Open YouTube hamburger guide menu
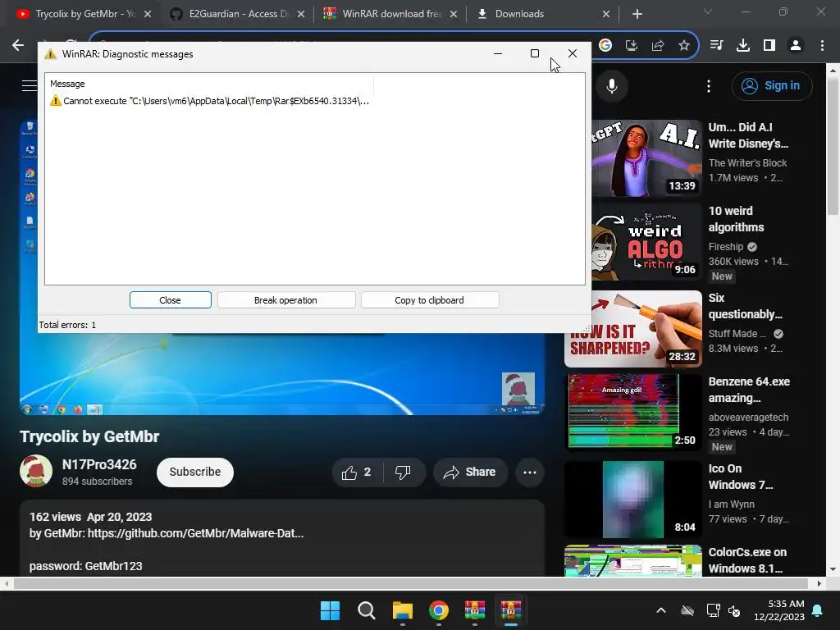 pyautogui.click(x=29, y=85)
